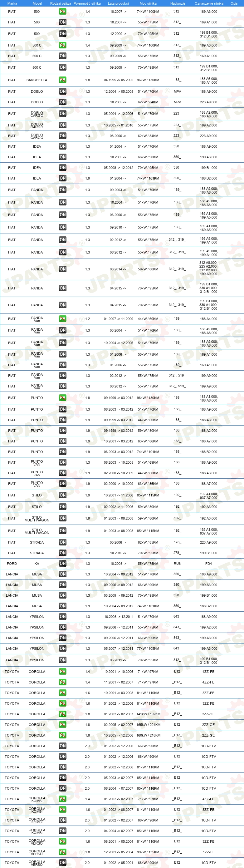Click body code 278_ in STRADA row
244x868 pixels.
(177, 553)
